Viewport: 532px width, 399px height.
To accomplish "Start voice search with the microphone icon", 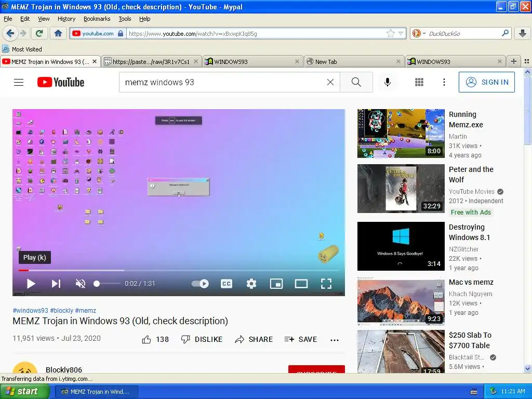I will point(388,82).
